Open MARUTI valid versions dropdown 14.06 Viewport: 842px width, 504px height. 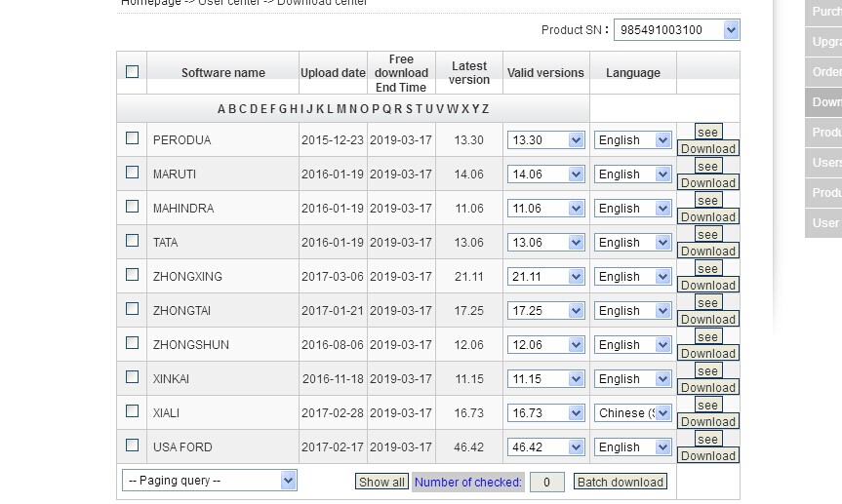tap(545, 174)
